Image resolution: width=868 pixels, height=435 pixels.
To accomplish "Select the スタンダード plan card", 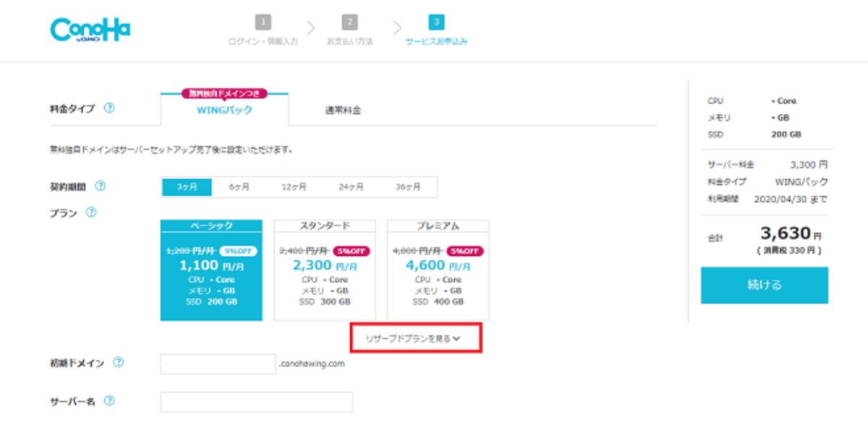I will point(325,270).
